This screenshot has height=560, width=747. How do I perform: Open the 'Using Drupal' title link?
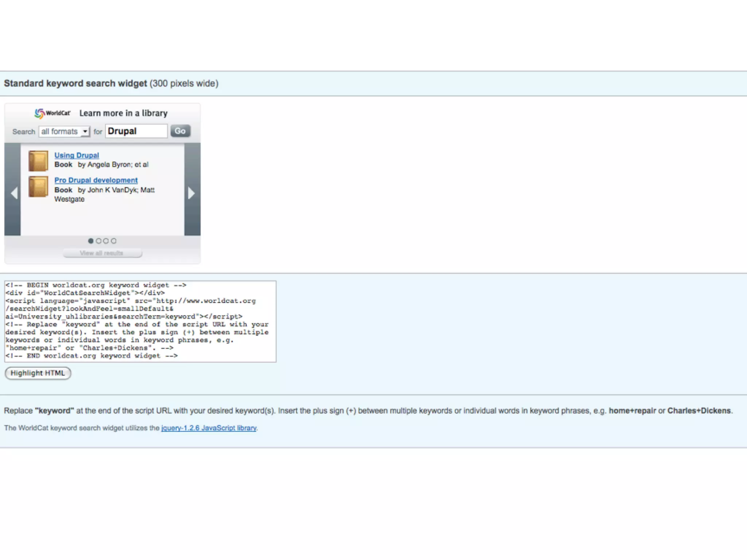tap(77, 155)
